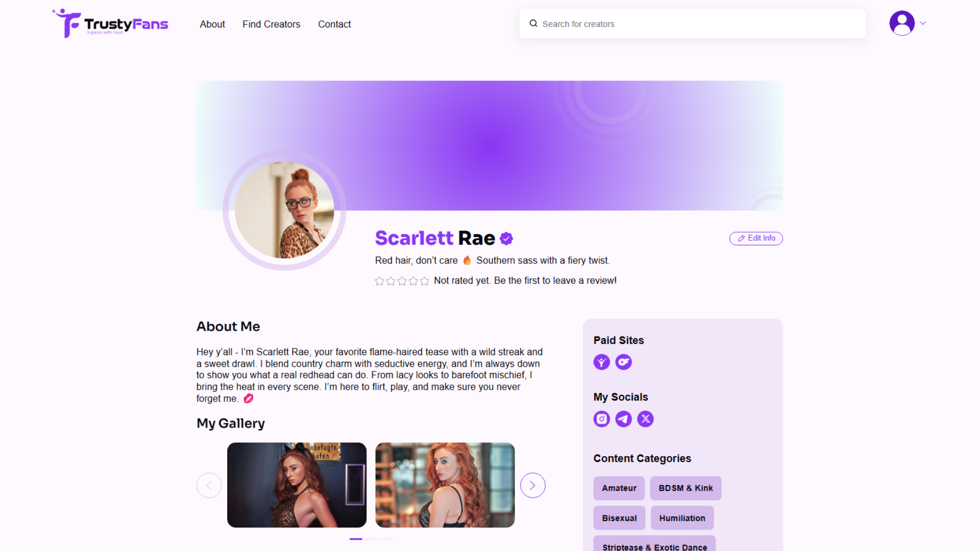Open the Telegram social icon
This screenshot has width=980, height=551.
623,419
